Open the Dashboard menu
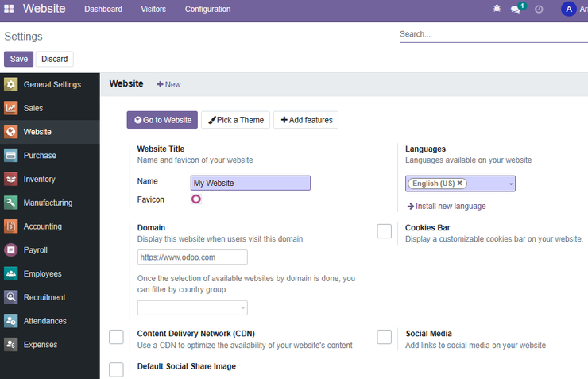The height and width of the screenshot is (379, 588). (103, 9)
